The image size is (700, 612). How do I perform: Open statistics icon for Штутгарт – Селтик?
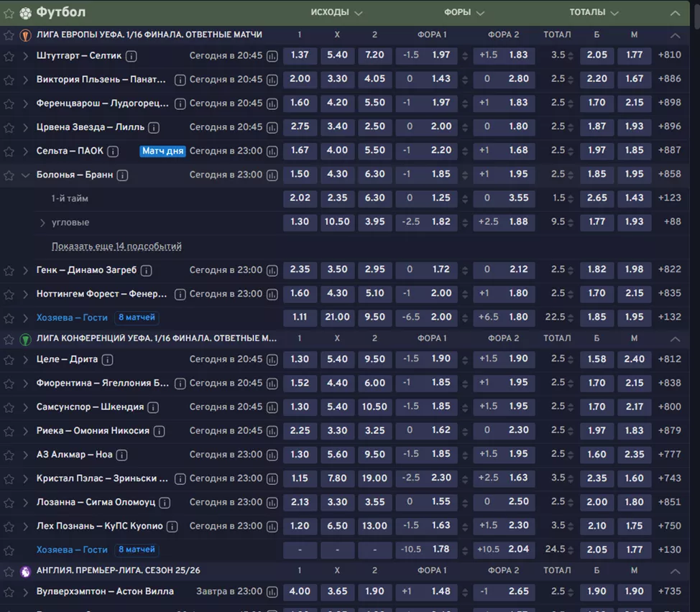[272, 56]
